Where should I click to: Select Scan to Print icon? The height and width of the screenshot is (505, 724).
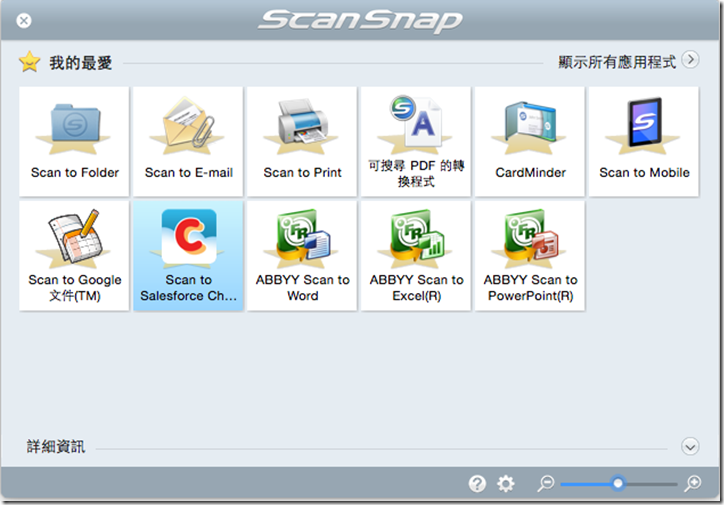[302, 141]
